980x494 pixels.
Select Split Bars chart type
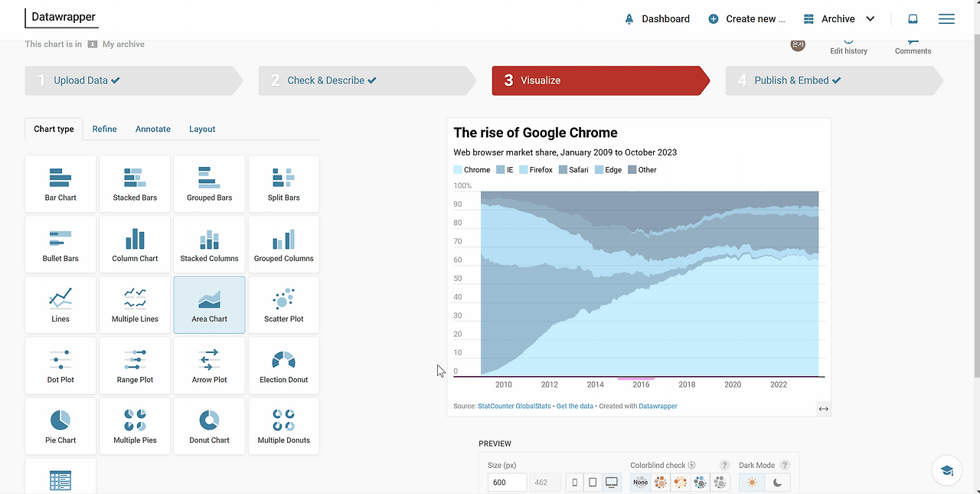coord(283,184)
